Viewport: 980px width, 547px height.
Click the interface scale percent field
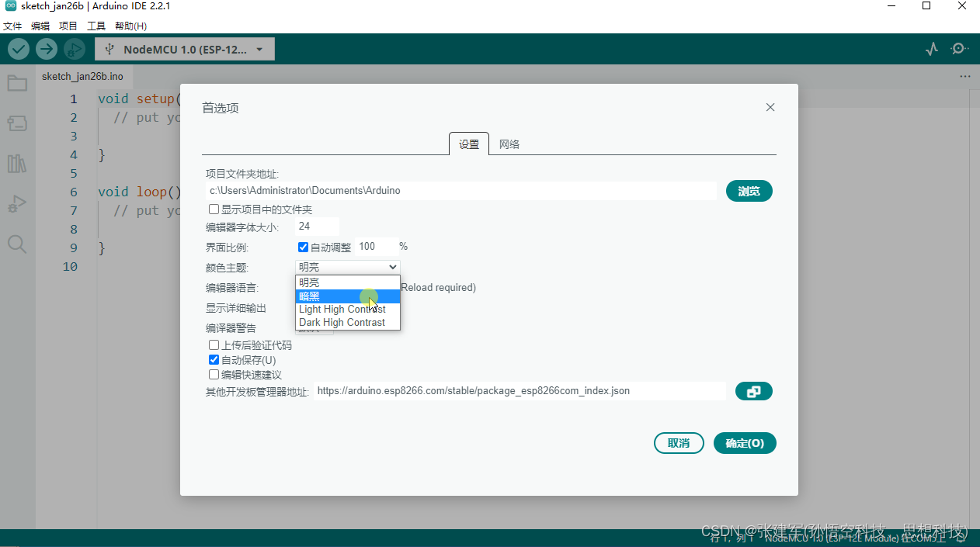(x=377, y=247)
